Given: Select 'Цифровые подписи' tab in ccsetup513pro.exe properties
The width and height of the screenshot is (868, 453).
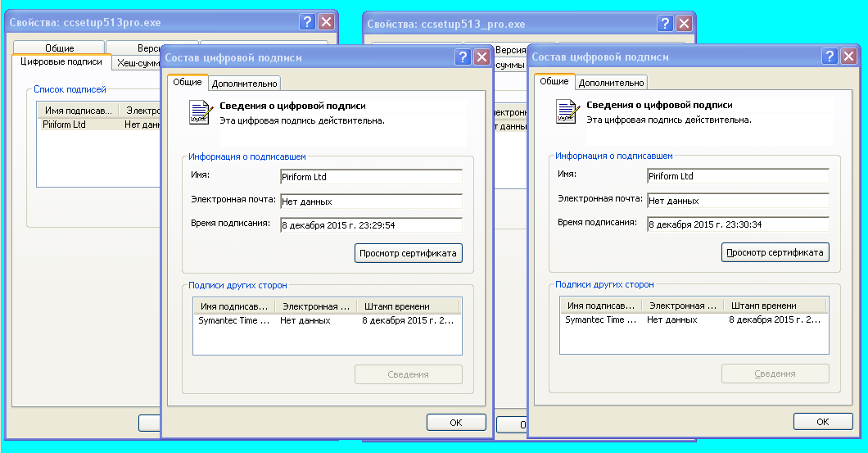Looking at the screenshot, I should (61, 62).
